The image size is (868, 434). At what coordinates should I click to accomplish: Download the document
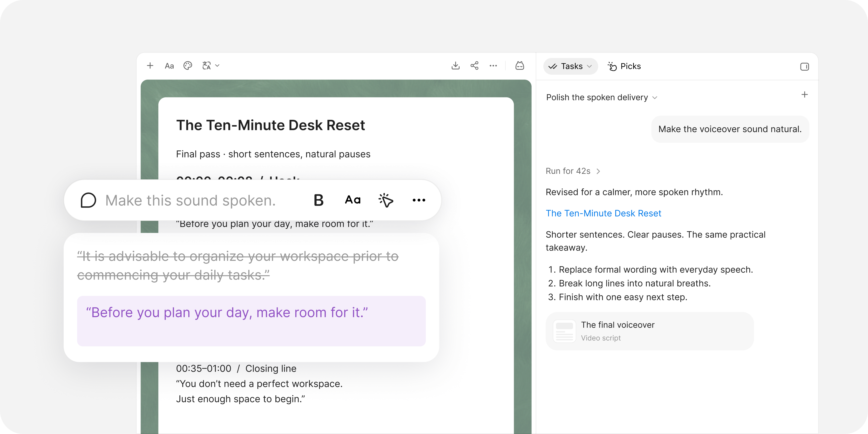[455, 66]
